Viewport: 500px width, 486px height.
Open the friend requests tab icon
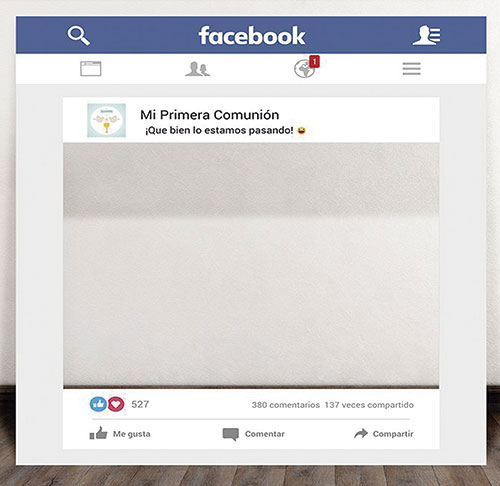pyautogui.click(x=198, y=69)
